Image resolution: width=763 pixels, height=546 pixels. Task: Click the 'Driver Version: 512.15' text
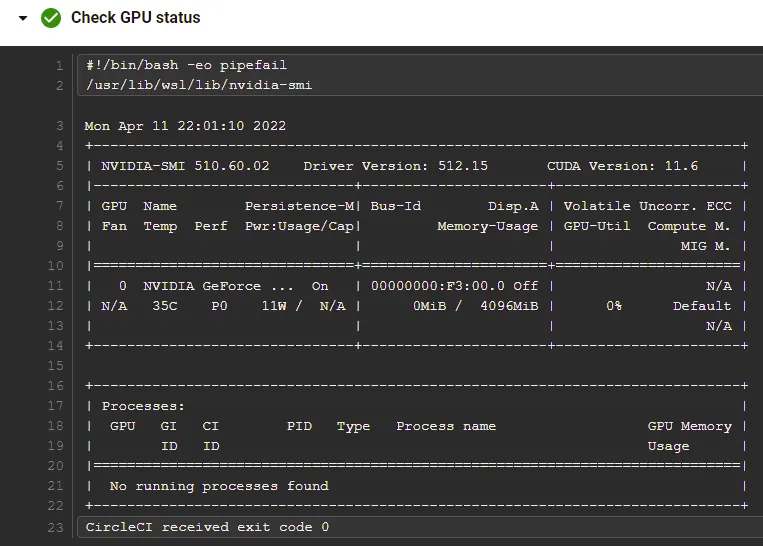(395, 166)
